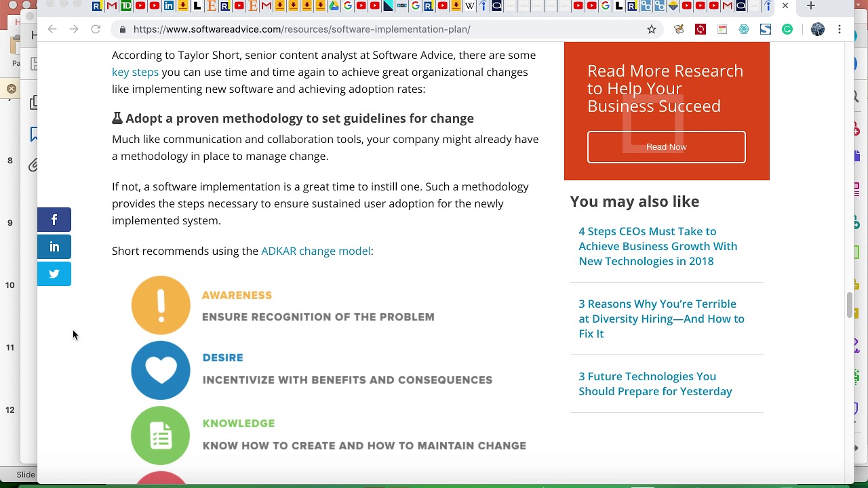868x488 pixels.
Task: Share the article on Facebook
Action: coord(54,220)
